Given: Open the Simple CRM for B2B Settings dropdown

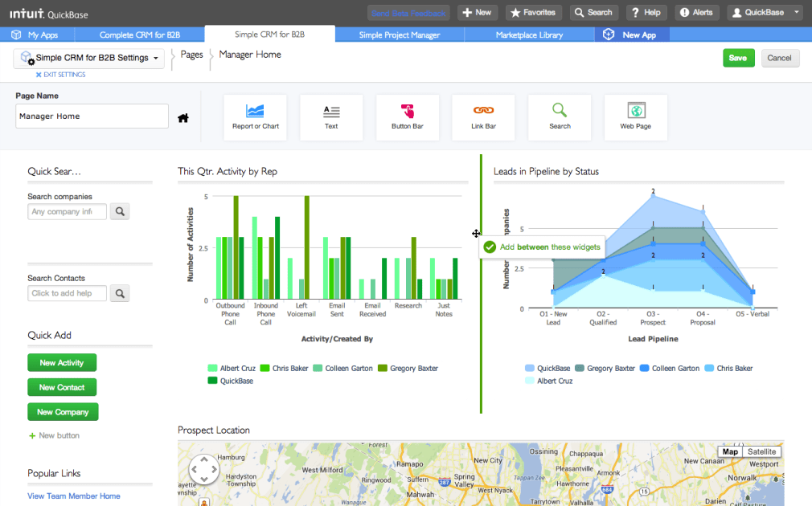Looking at the screenshot, I should coord(88,58).
